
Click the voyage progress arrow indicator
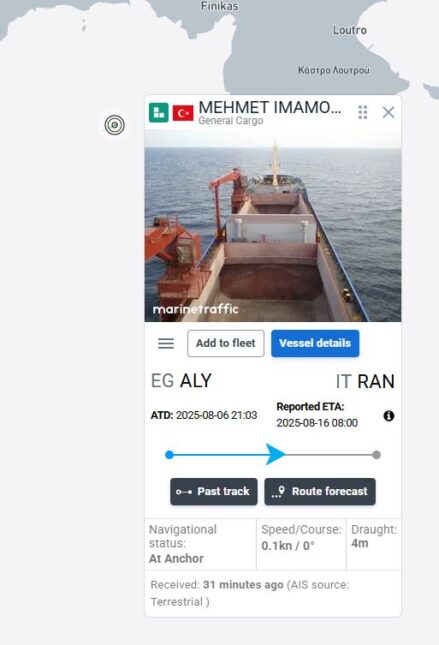pyautogui.click(x=275, y=455)
